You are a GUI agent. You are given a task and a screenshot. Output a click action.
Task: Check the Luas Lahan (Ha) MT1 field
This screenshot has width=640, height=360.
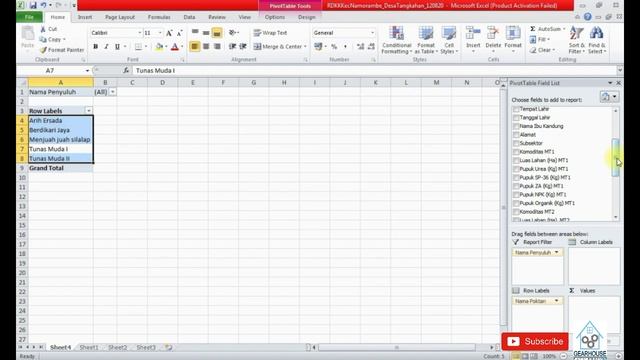516,160
